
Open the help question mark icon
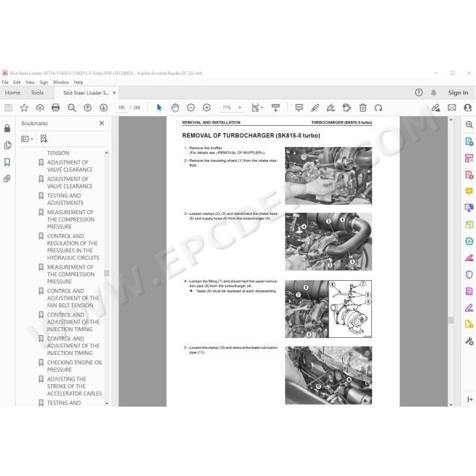[419, 92]
